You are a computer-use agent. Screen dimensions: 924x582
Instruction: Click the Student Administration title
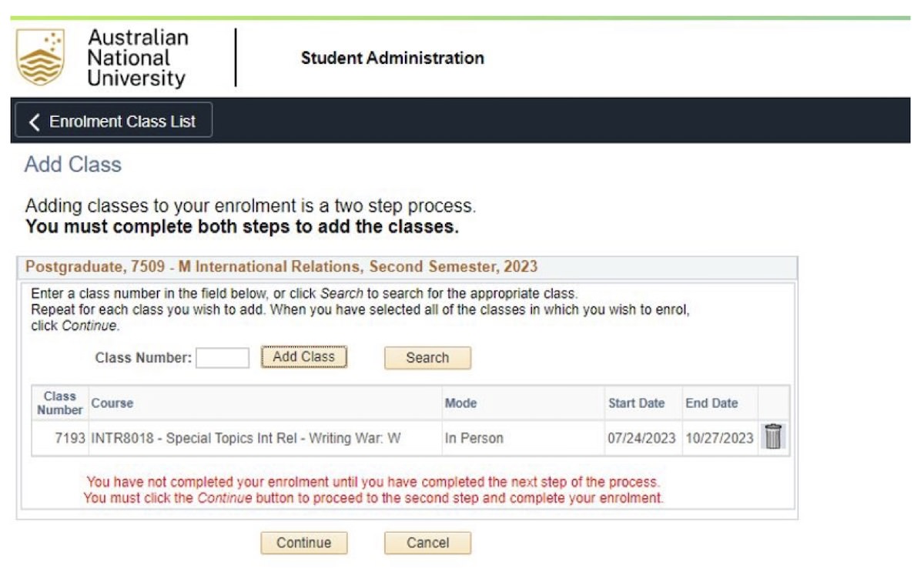[393, 58]
